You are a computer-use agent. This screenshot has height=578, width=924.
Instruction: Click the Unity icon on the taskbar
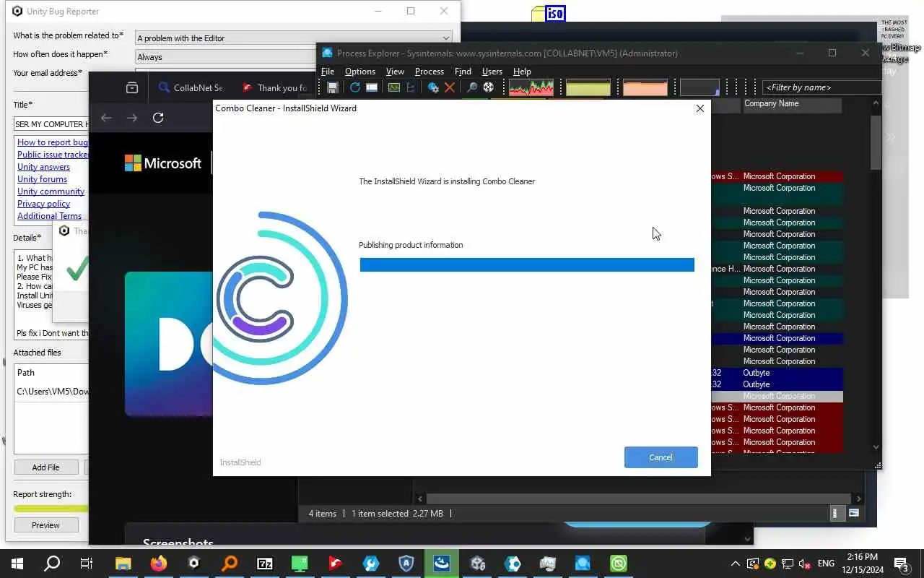[x=193, y=564]
